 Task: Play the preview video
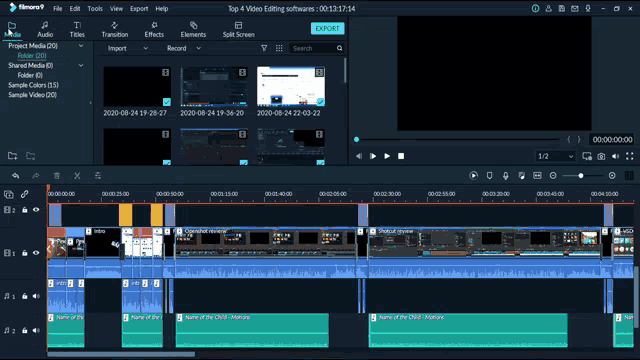point(387,156)
